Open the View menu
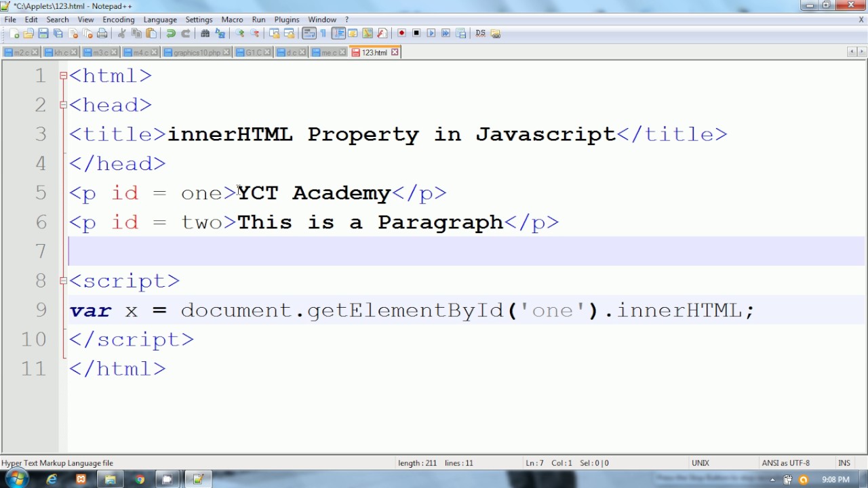The image size is (868, 488). coord(85,20)
